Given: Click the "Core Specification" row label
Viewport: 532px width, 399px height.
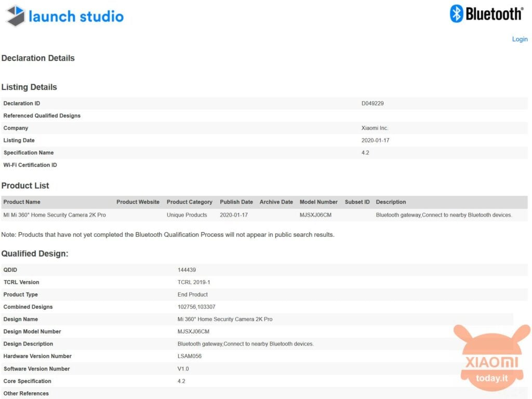Looking at the screenshot, I should point(28,381).
